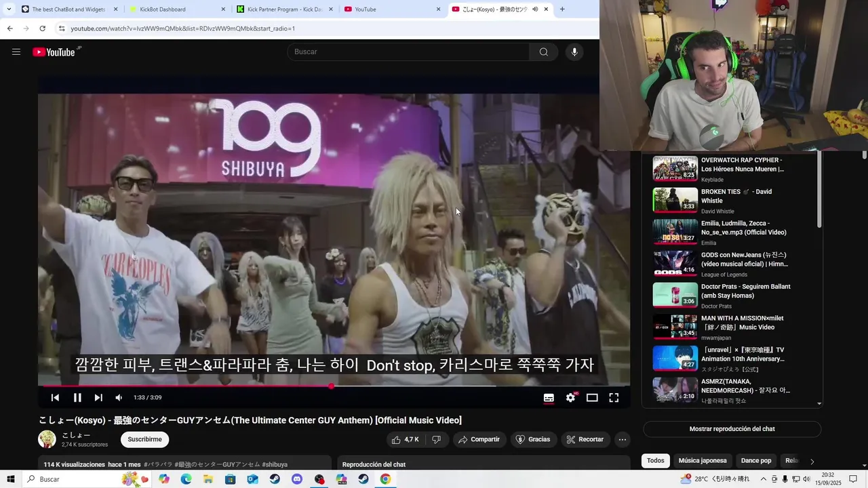Image resolution: width=868 pixels, height=488 pixels.
Task: Open OVERWATCH RAP CYPHER video thumbnail
Action: coord(675,168)
